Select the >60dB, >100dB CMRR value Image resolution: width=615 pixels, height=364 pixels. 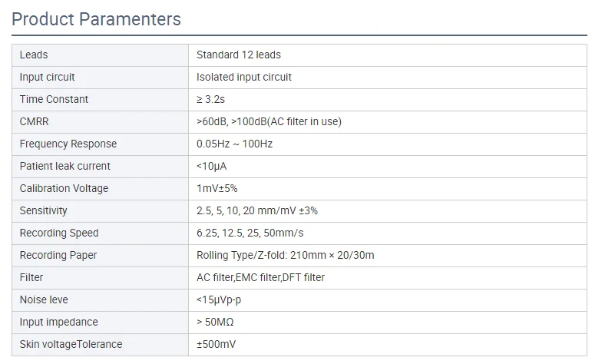[x=269, y=121]
